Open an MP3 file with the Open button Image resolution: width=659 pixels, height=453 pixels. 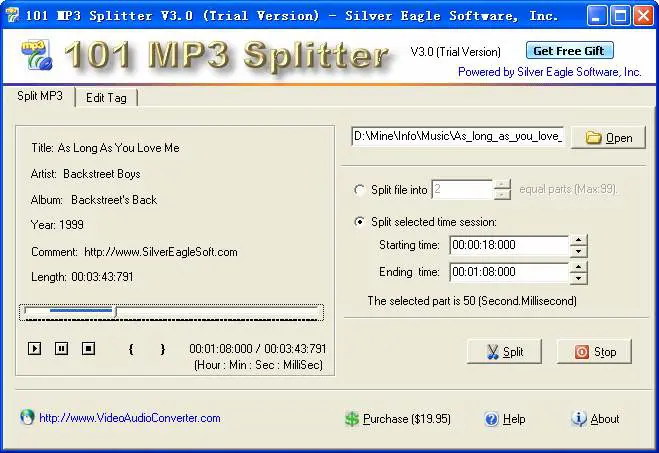[x=608, y=138]
